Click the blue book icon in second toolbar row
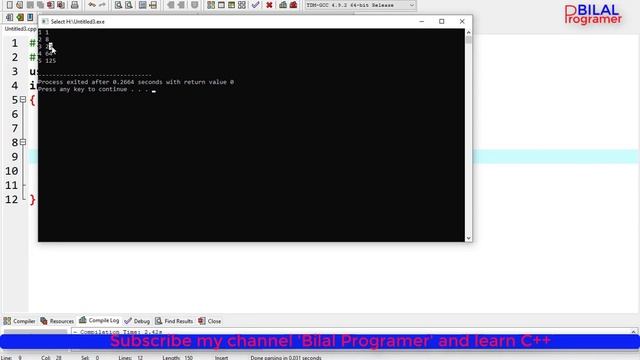 click(30, 18)
